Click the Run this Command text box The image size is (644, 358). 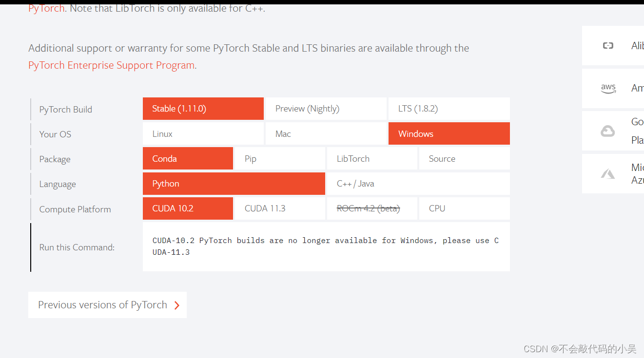326,246
